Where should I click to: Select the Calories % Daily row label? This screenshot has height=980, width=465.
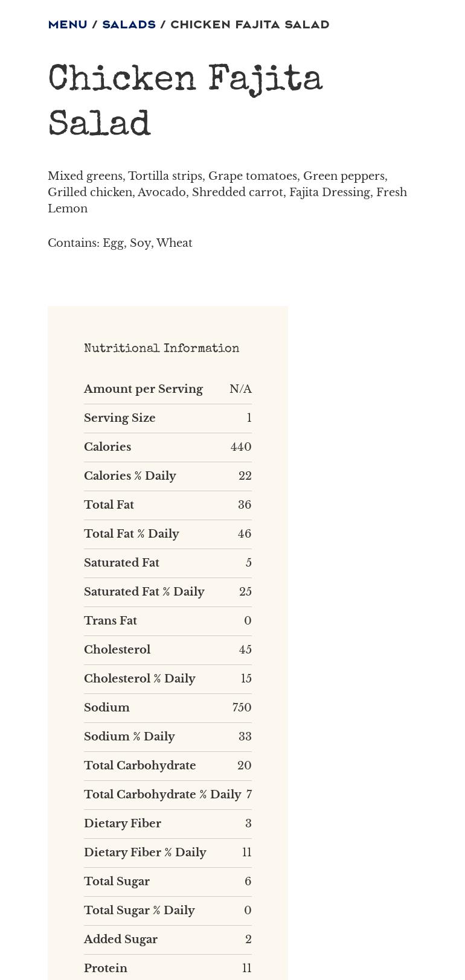coord(130,476)
